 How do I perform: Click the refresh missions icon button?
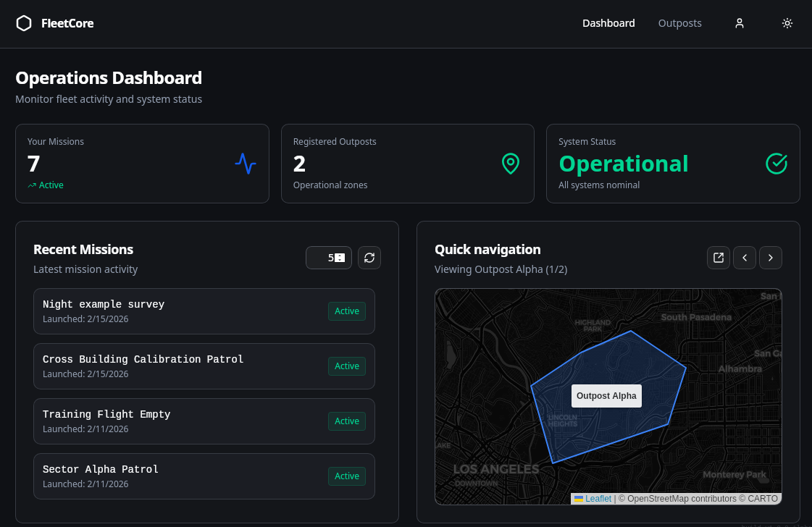pos(369,258)
